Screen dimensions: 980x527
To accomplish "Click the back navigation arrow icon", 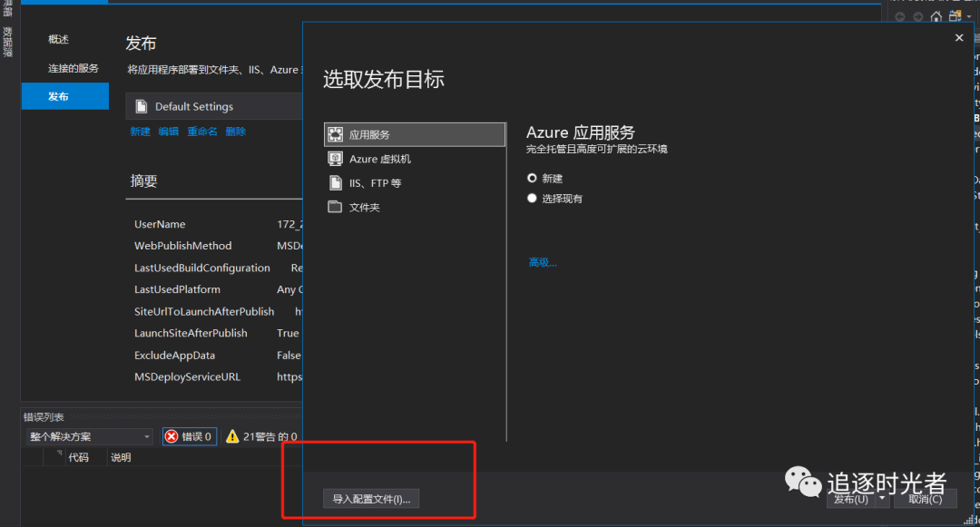I will (x=899, y=15).
